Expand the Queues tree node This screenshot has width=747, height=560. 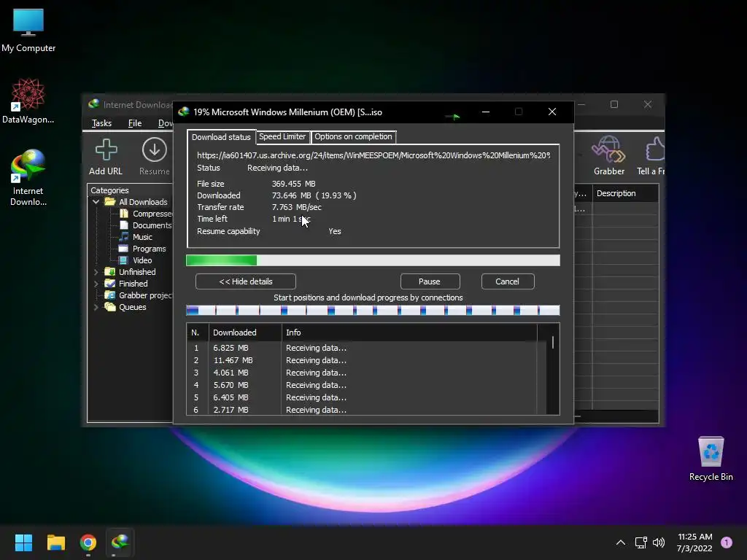(x=96, y=307)
